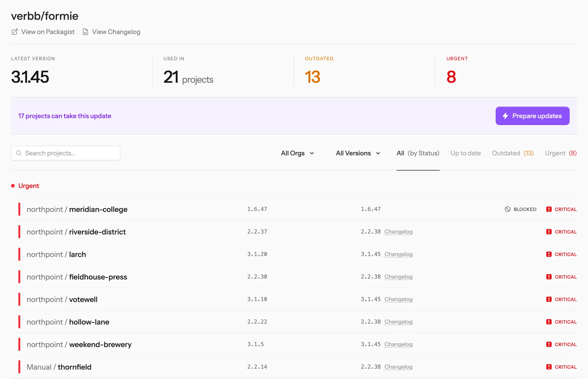Screen dimensions: 588x379
Task: Switch to the Up to date tab
Action: click(466, 153)
